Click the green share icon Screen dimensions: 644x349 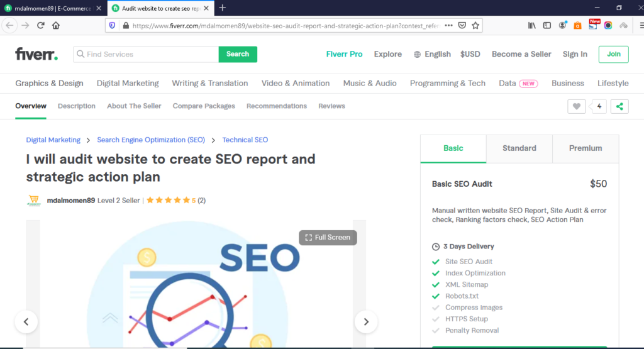coord(619,106)
